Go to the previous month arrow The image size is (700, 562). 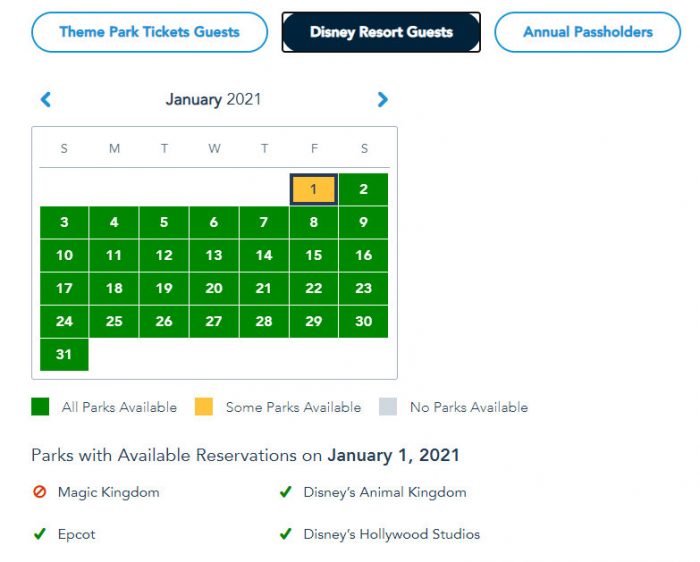[x=45, y=99]
